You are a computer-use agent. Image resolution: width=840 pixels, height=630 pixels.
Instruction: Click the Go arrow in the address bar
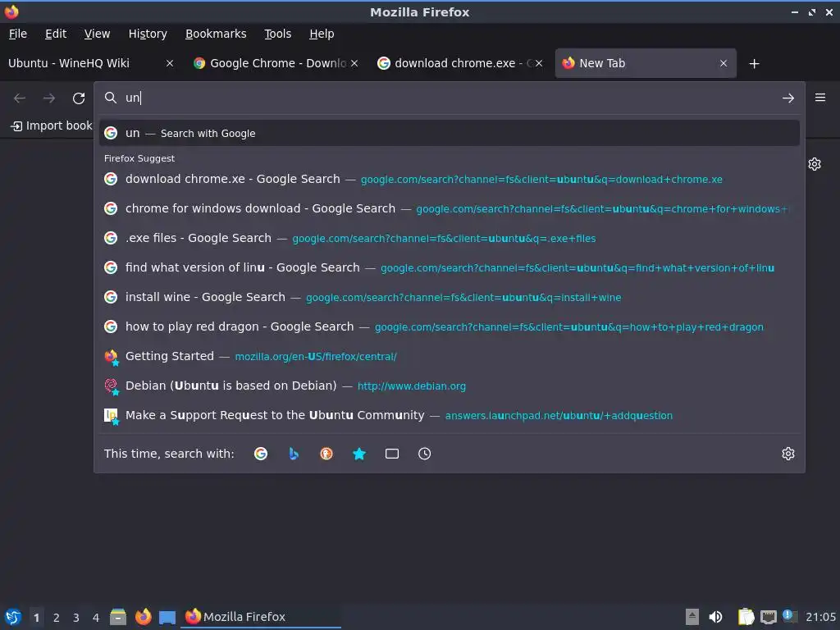tap(788, 98)
